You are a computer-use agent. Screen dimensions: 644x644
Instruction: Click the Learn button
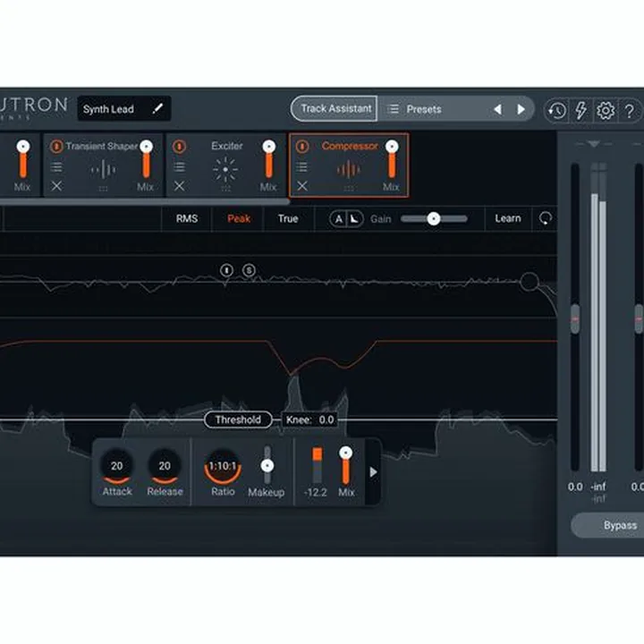tap(508, 218)
